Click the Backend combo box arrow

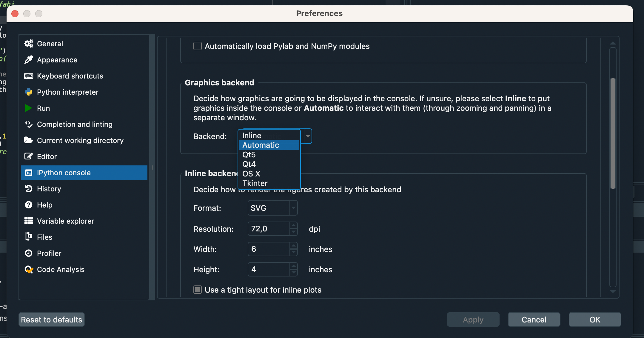coord(308,136)
